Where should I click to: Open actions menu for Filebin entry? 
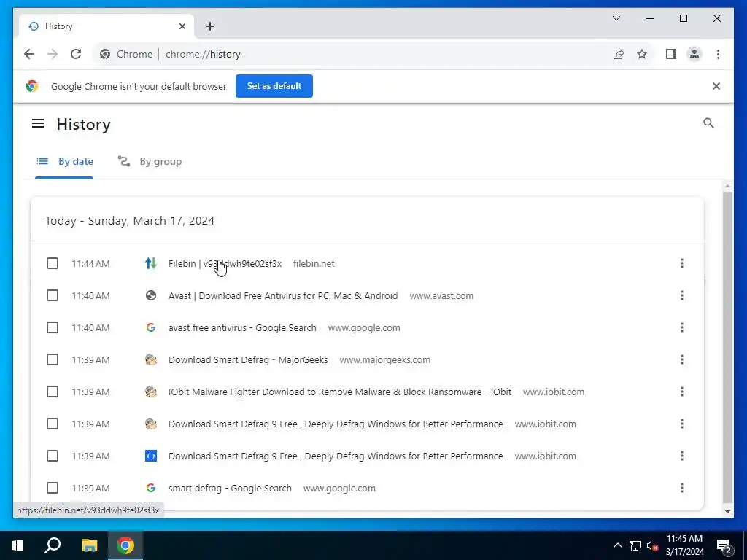click(x=682, y=263)
